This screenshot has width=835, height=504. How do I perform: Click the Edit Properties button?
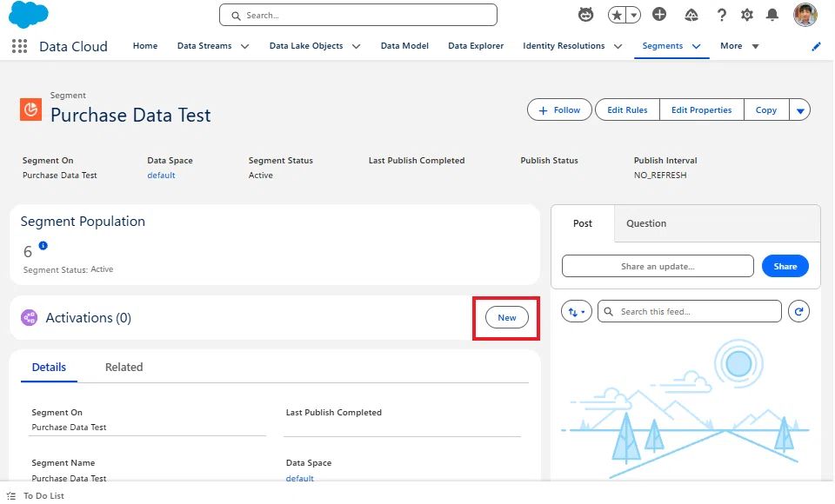coord(701,109)
